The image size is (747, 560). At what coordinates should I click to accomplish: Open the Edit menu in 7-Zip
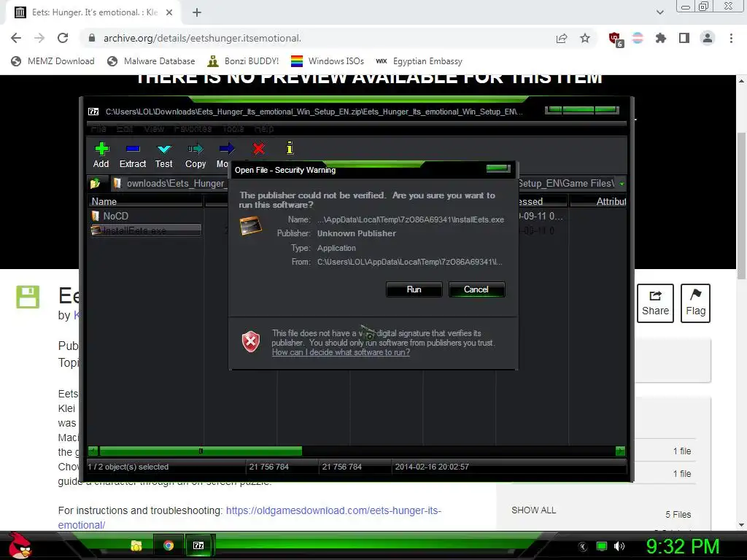pyautogui.click(x=125, y=128)
